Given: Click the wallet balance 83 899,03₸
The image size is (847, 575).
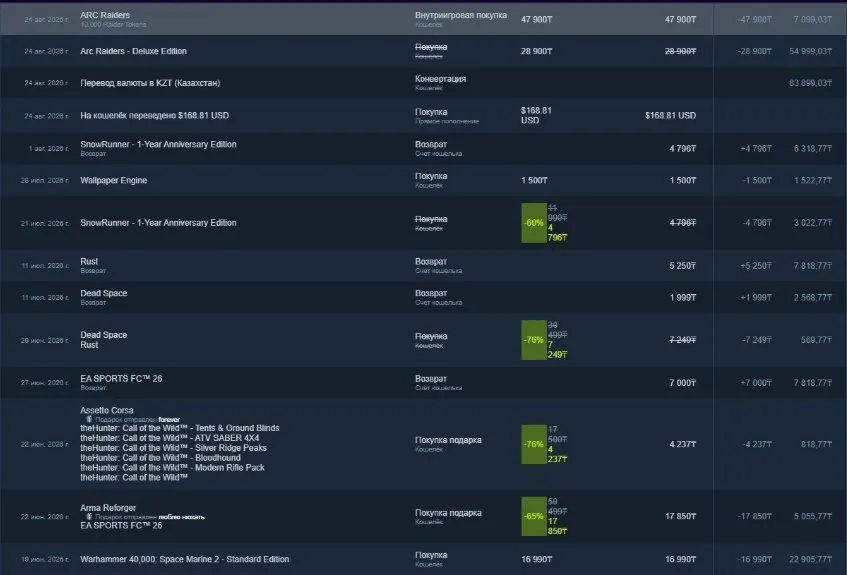Looking at the screenshot, I should (x=810, y=83).
